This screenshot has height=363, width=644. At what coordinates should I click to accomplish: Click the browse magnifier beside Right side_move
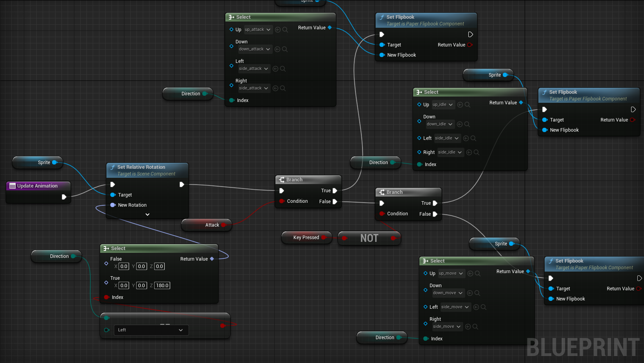[475, 327]
